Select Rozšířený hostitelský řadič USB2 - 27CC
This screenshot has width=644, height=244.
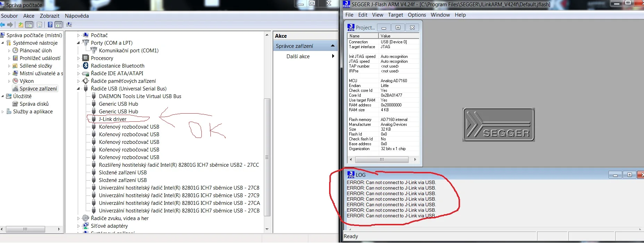(179, 165)
